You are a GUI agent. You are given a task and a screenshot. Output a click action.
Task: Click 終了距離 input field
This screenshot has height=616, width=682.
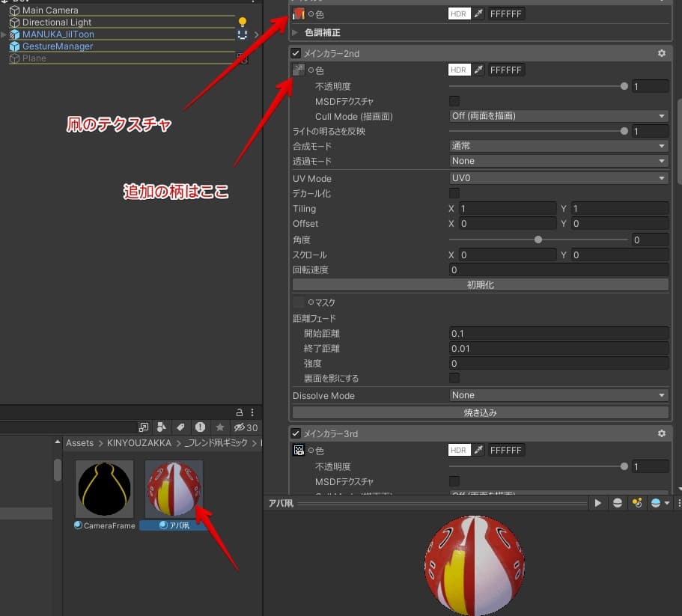click(558, 349)
